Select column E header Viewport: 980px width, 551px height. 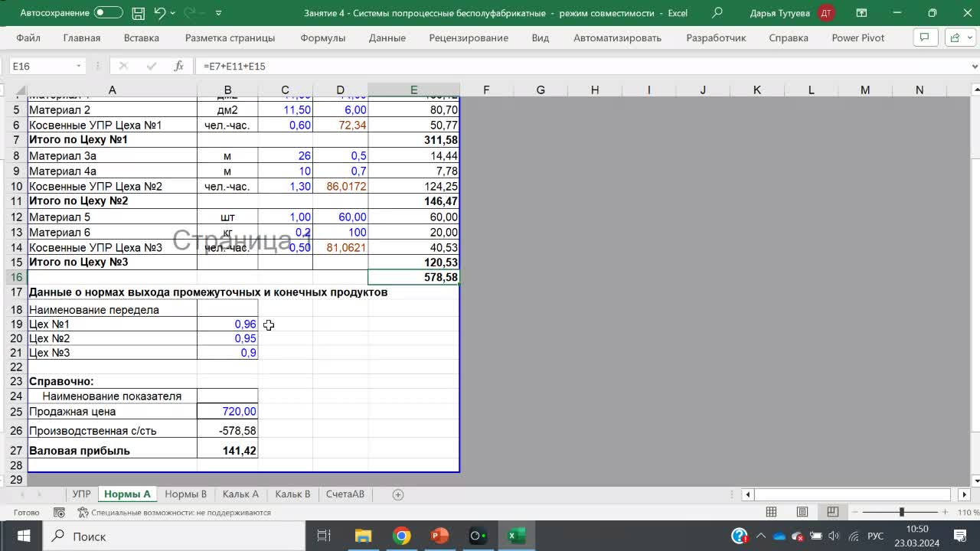pos(413,90)
